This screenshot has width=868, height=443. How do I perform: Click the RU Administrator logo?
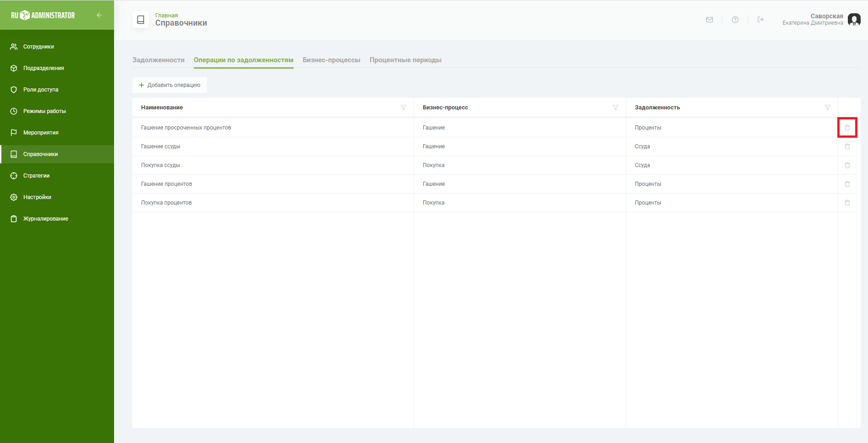(43, 15)
